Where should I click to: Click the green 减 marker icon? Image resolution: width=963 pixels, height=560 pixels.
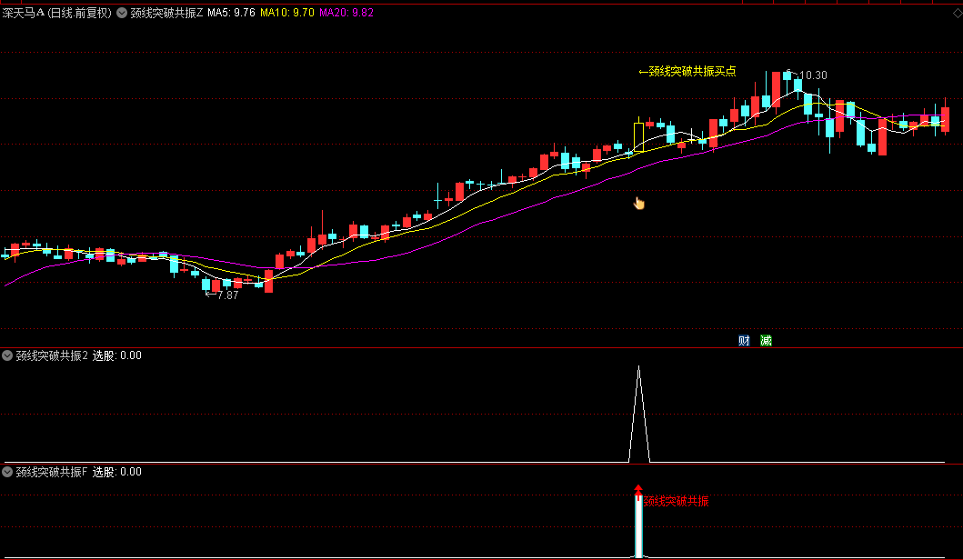pos(766,341)
